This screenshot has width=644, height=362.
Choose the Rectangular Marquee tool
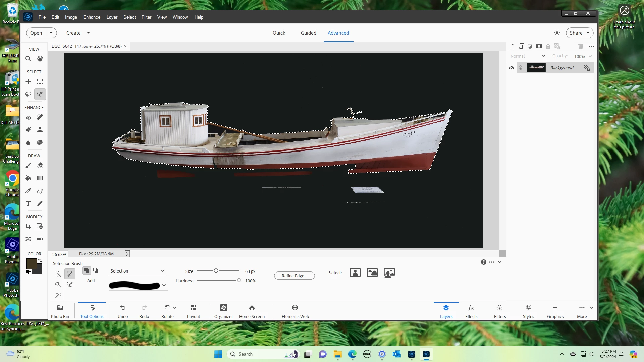tap(40, 81)
